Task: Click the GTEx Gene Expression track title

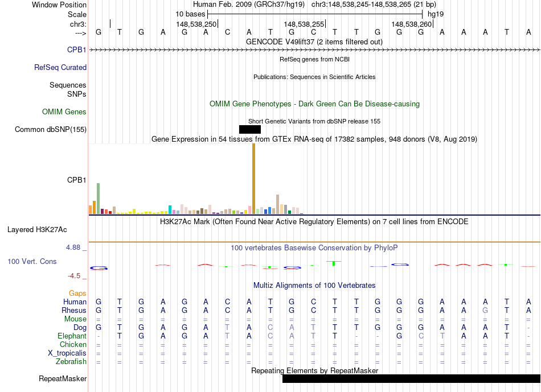Action: 314,139
